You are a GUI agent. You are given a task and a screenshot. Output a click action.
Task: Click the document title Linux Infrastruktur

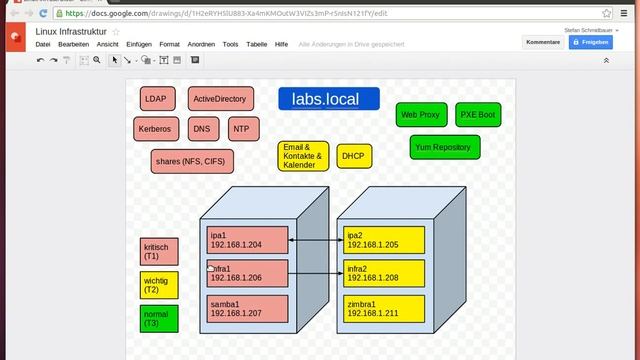(x=71, y=31)
